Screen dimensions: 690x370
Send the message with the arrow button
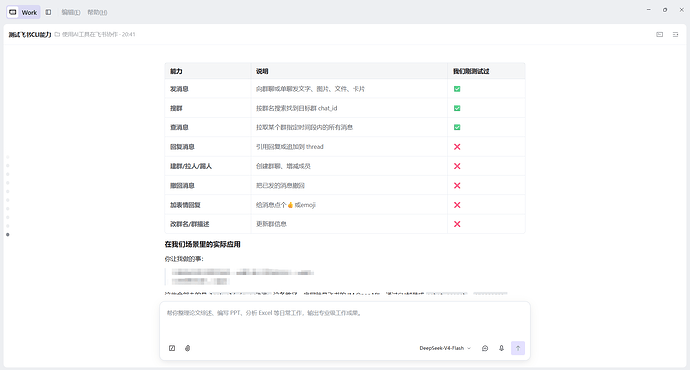point(518,348)
